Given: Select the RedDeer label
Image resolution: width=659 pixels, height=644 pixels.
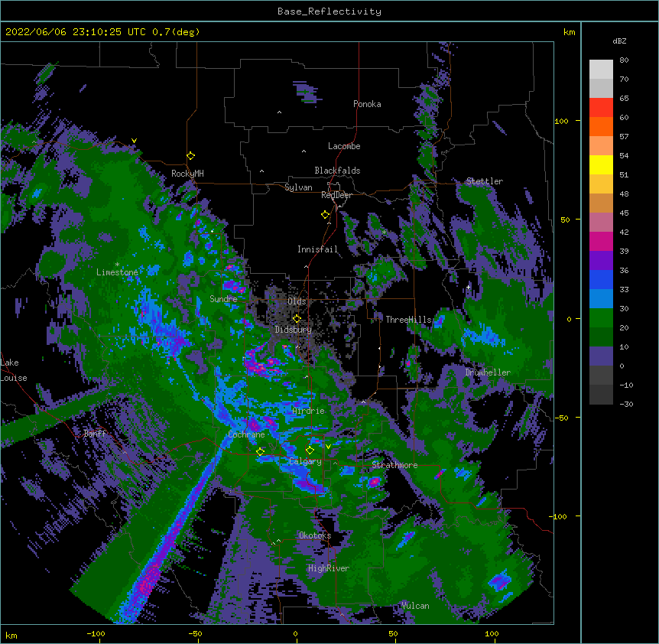Looking at the screenshot, I should click(x=336, y=195).
